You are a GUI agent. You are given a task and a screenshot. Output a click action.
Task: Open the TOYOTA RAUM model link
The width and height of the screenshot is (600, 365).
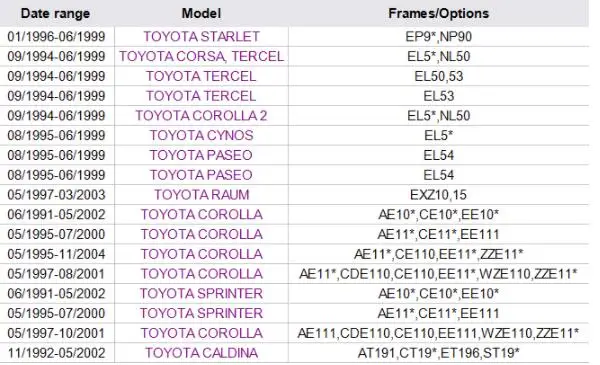click(201, 195)
